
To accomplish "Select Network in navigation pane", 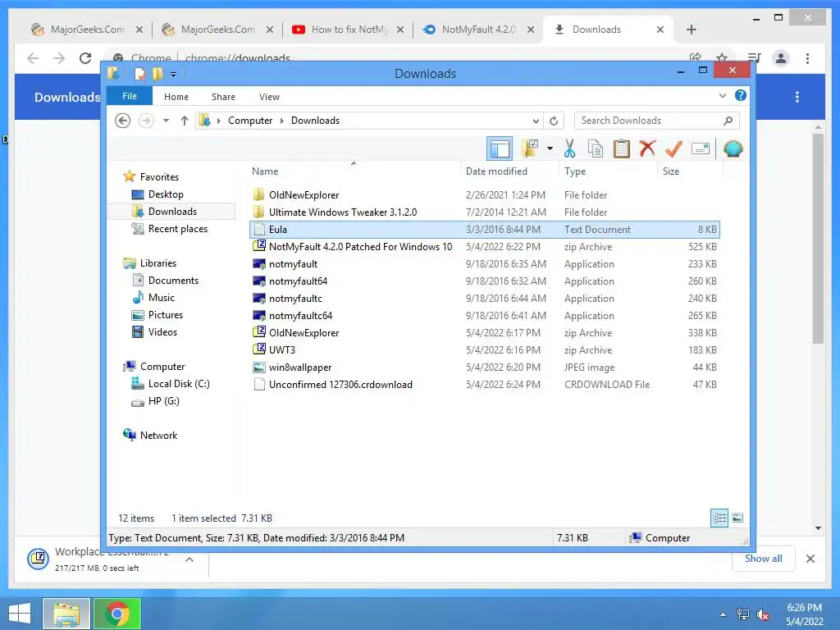I will (x=158, y=435).
